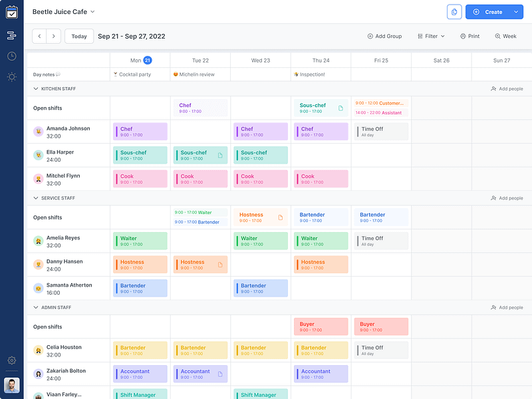Open Mitchel Flynn's Cook shift on Thursday
532x399 pixels.
click(321, 179)
